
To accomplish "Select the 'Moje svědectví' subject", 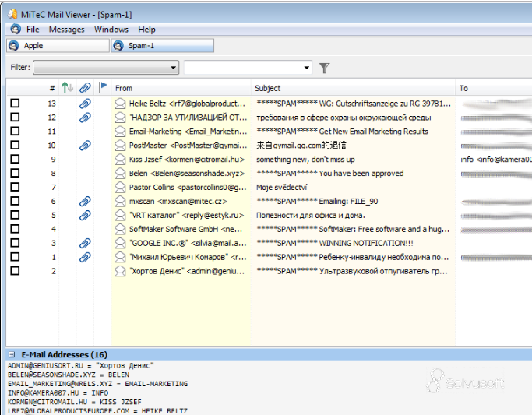I will pyautogui.click(x=282, y=188).
